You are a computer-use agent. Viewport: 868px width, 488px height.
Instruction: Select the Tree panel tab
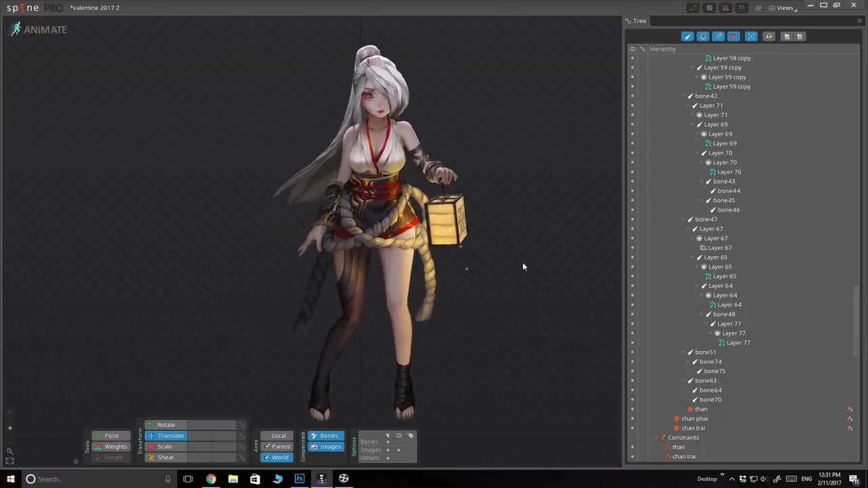point(636,21)
